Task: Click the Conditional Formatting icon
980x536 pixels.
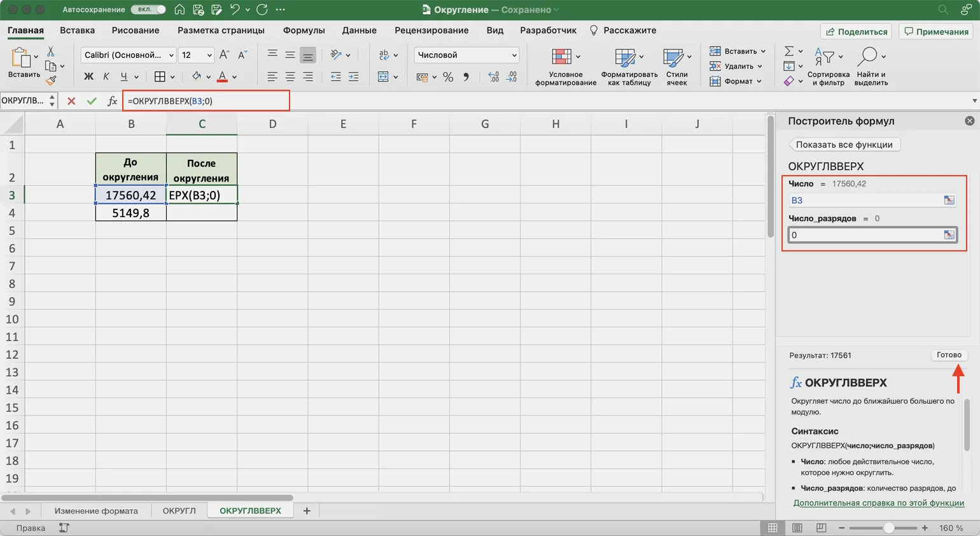Action: click(561, 57)
